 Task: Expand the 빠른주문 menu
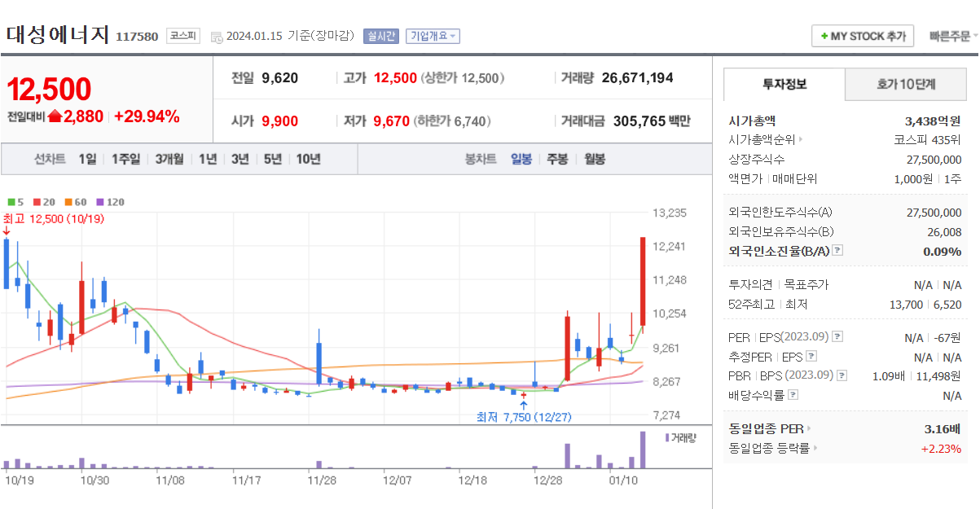(953, 37)
